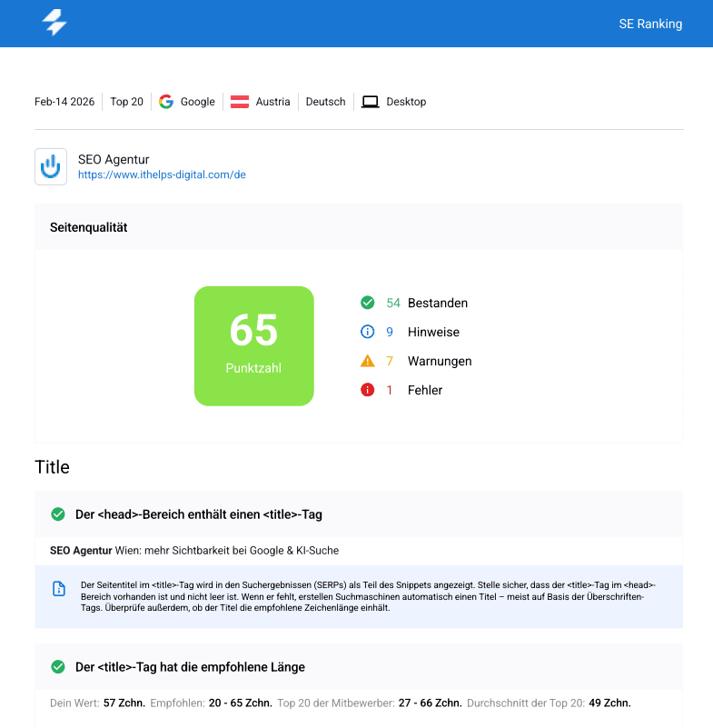Click the Hinweise label
Image resolution: width=713 pixels, height=728 pixels.
434,332
